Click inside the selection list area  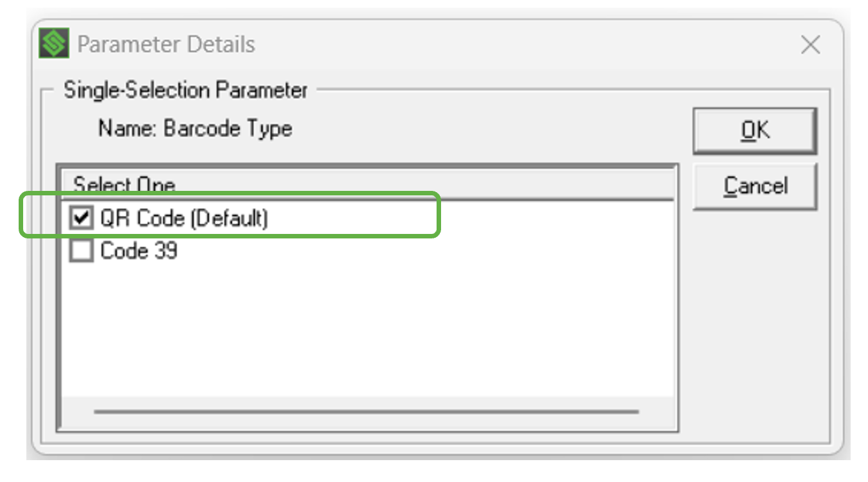pos(366,321)
